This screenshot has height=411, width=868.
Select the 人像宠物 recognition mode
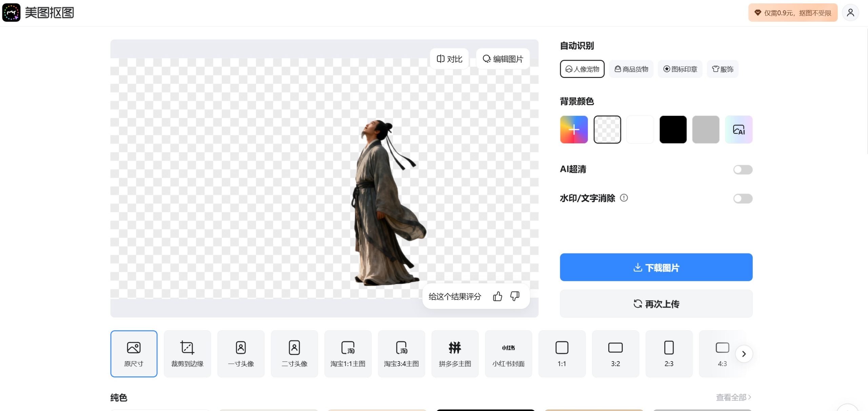(582, 69)
